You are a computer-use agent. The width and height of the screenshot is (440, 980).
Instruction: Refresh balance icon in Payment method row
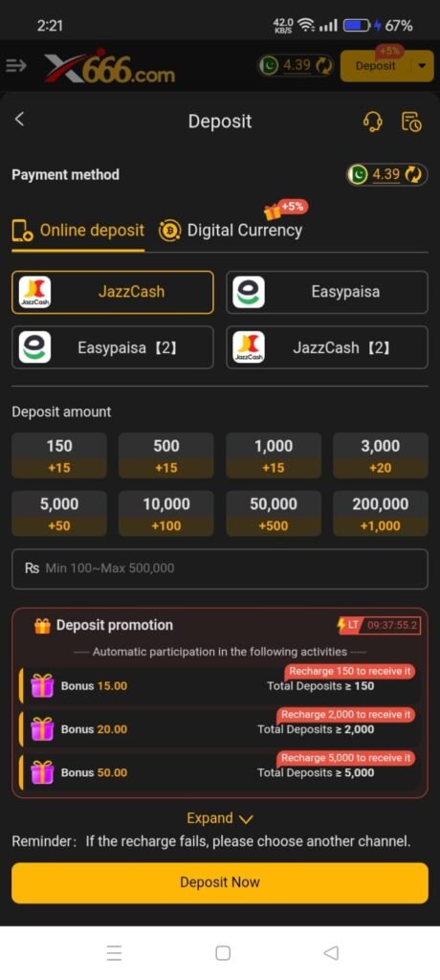(x=413, y=175)
